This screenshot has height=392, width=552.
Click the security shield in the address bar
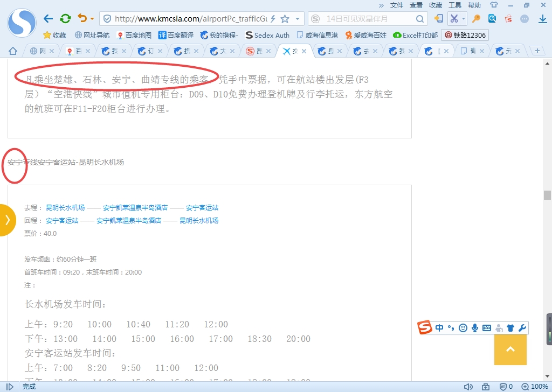pyautogui.click(x=107, y=19)
